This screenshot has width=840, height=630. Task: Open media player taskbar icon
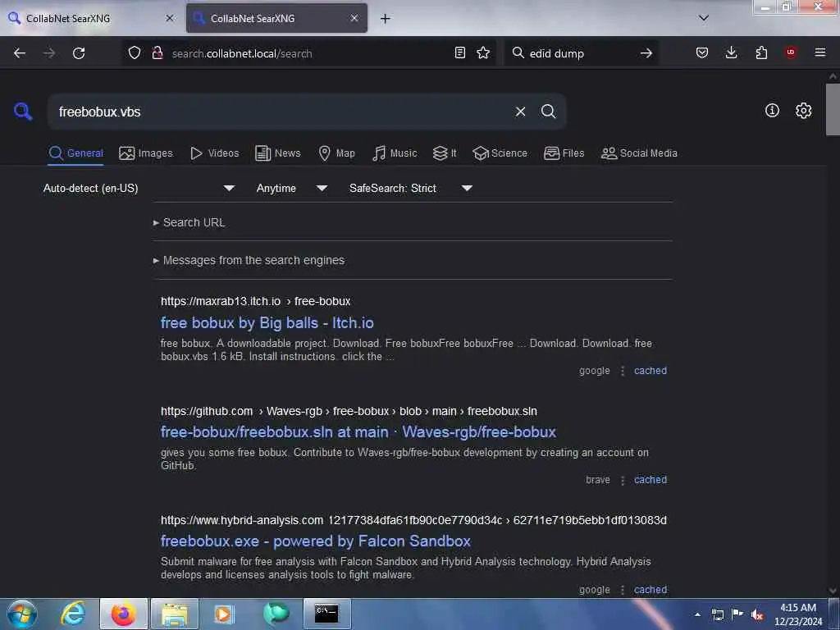(x=224, y=614)
